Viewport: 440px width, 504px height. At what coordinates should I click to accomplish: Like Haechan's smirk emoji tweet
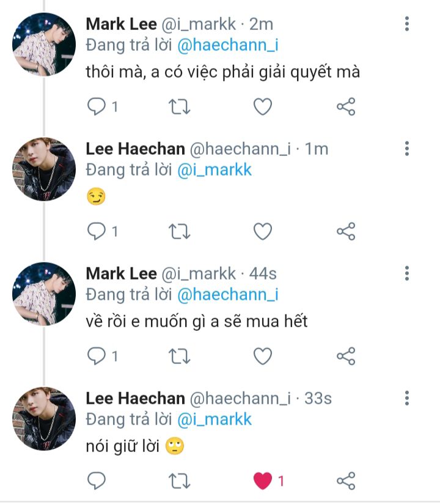click(x=263, y=231)
